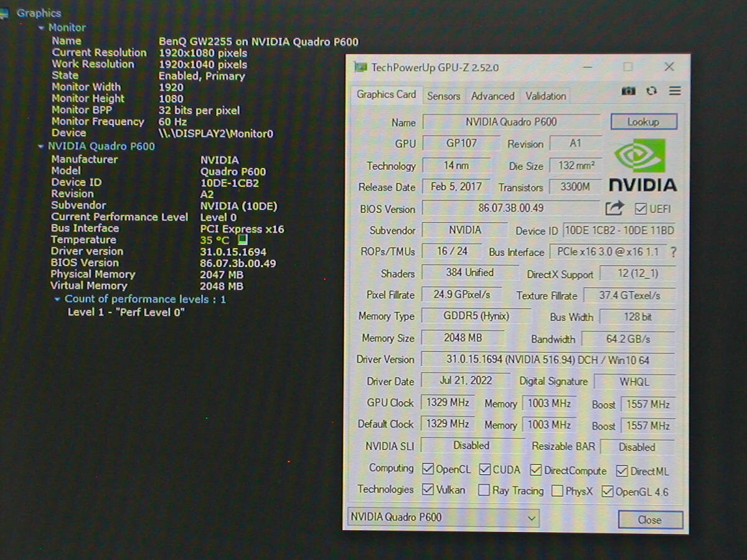Viewport: 747px width, 560px height.
Task: Switch to the Sensors tab
Action: point(444,96)
